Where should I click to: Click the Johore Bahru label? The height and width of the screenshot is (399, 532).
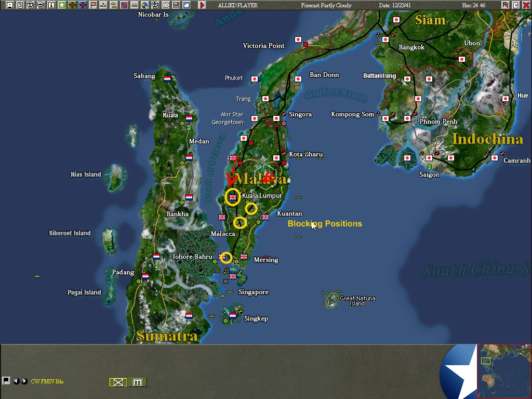(192, 257)
